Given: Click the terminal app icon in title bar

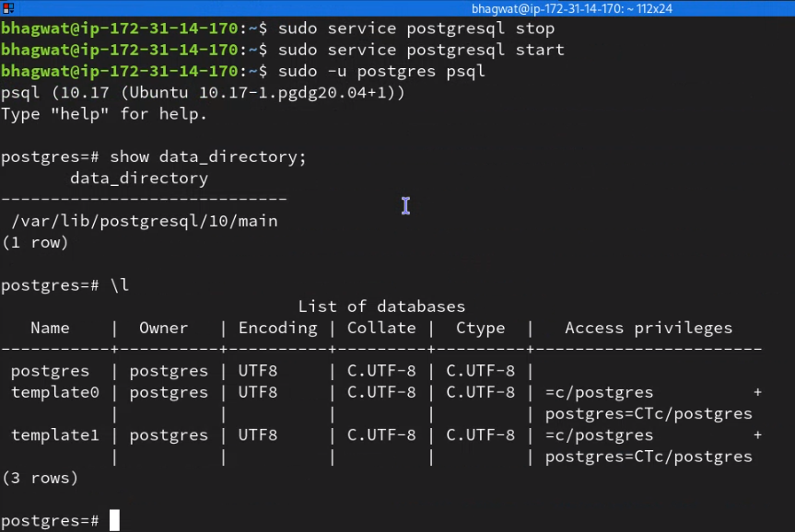Looking at the screenshot, I should 8,8.
